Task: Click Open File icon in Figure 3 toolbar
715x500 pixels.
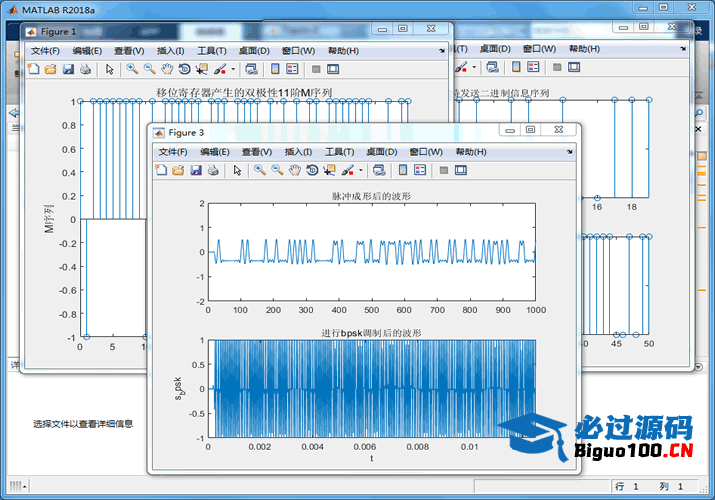Action: pos(178,170)
